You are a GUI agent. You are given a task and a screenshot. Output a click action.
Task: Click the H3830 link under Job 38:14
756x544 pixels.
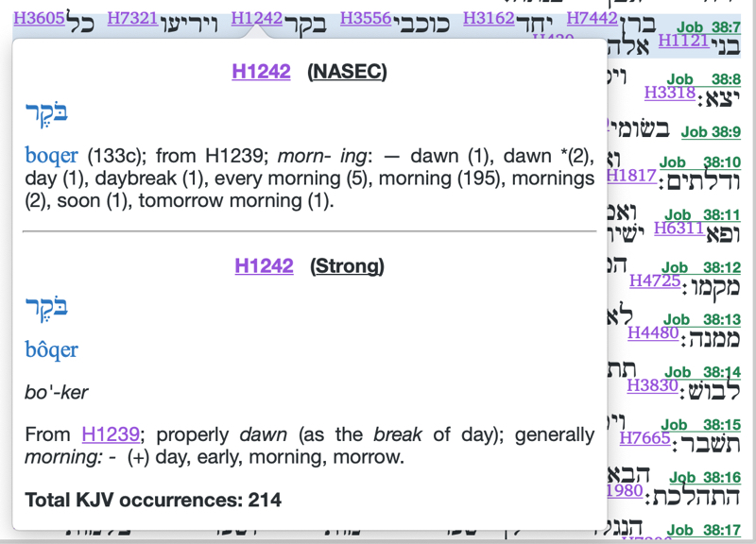(x=653, y=385)
